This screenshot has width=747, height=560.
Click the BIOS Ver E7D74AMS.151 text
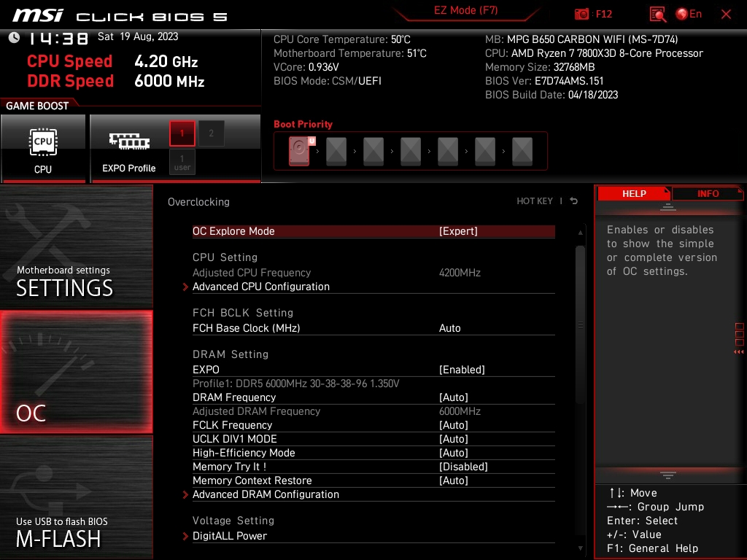544,81
